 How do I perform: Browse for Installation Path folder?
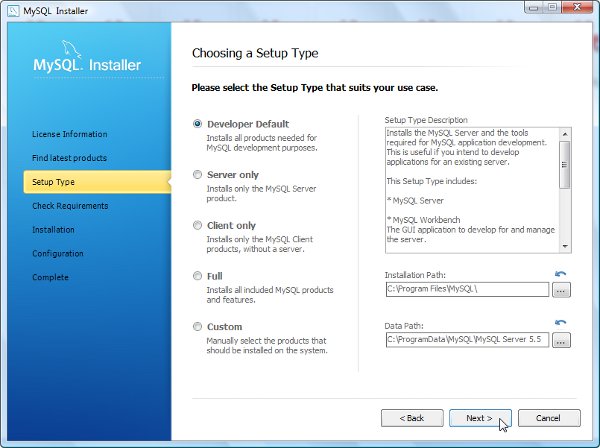tap(561, 290)
